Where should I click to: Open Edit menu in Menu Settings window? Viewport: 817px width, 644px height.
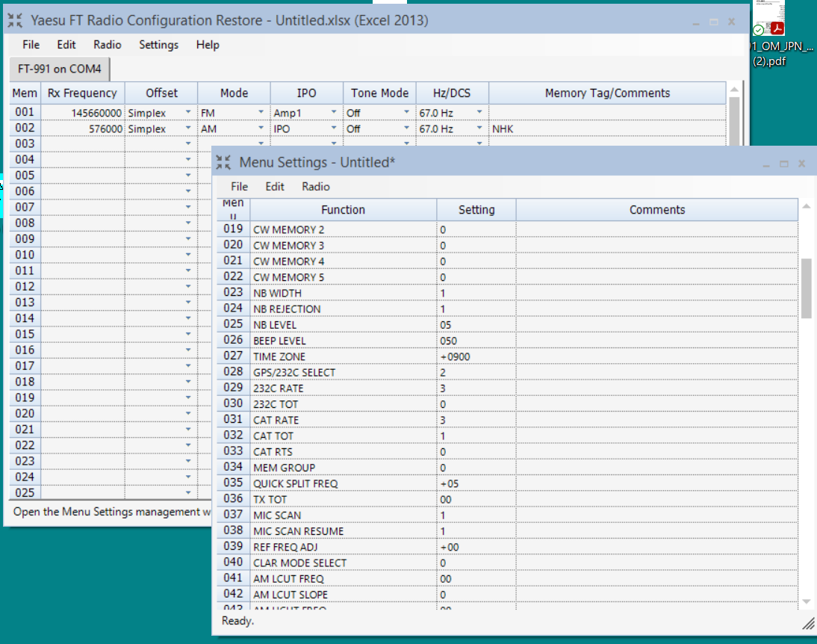point(275,187)
